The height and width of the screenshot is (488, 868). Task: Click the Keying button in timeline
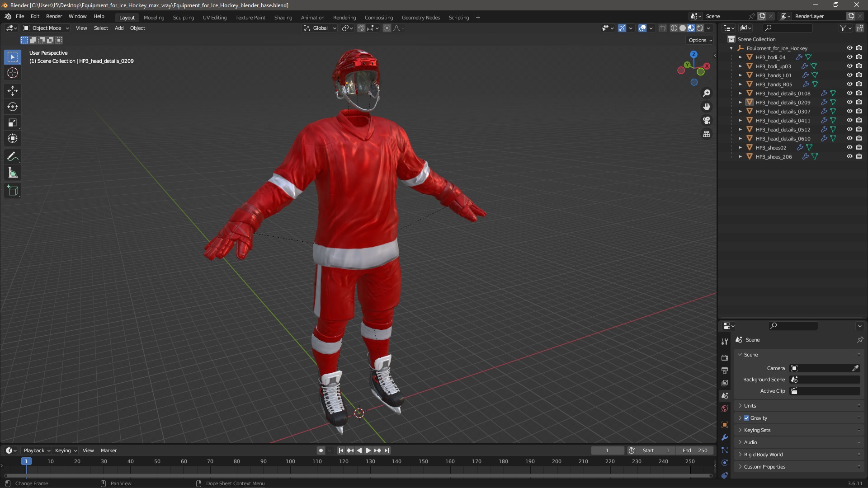pos(66,450)
